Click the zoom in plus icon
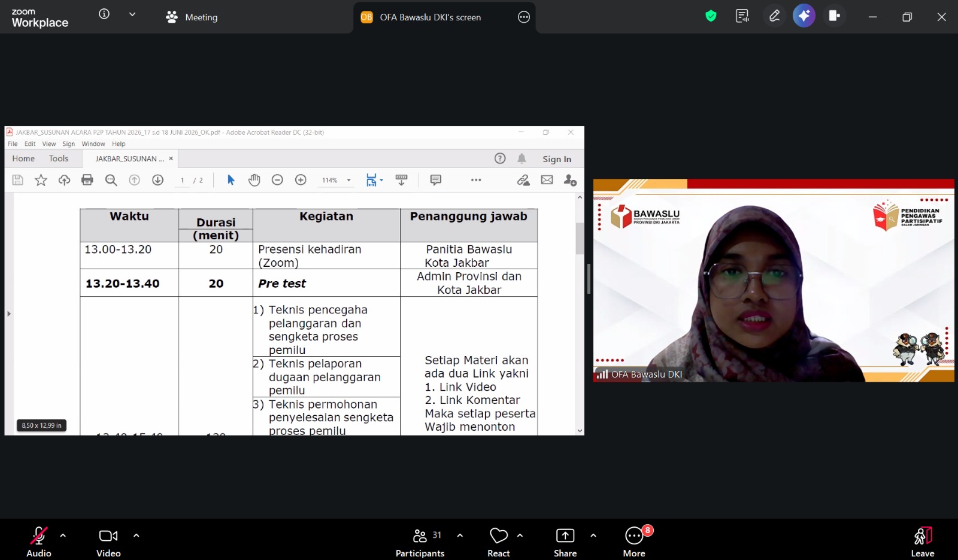Viewport: 958px width, 560px height. pyautogui.click(x=301, y=180)
